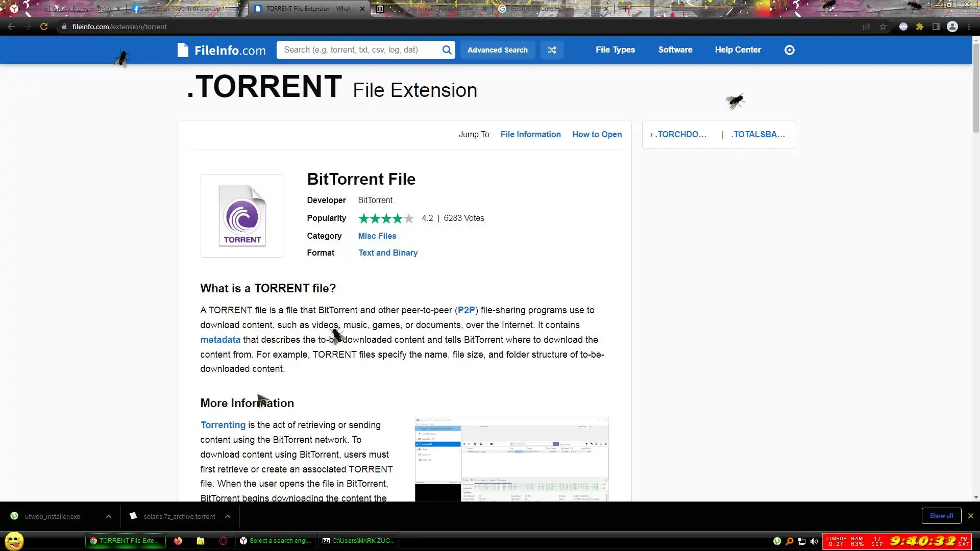Toggle the Chrome side panel icon
The image size is (980, 551).
(936, 27)
